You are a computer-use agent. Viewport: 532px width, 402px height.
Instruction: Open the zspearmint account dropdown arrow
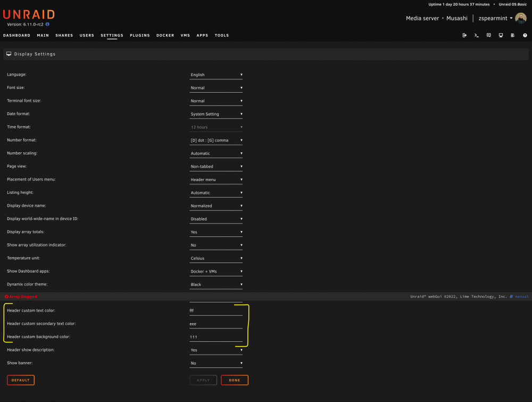[x=511, y=18]
